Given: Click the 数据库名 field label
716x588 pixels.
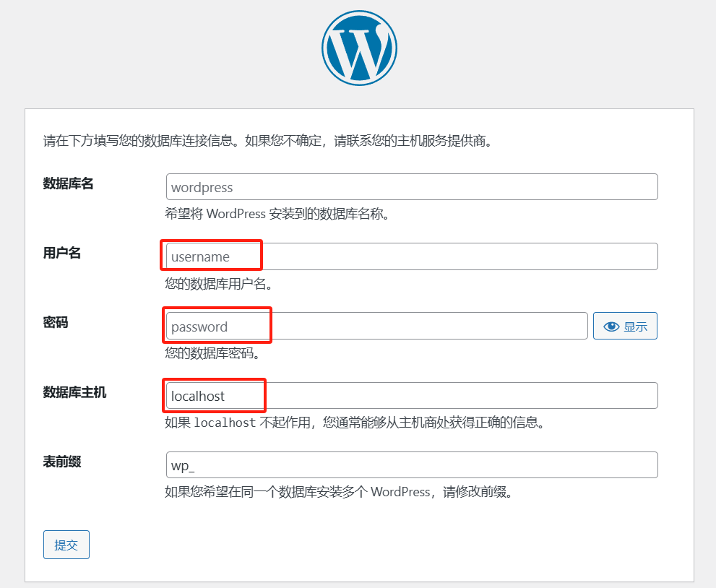Looking at the screenshot, I should point(69,183).
